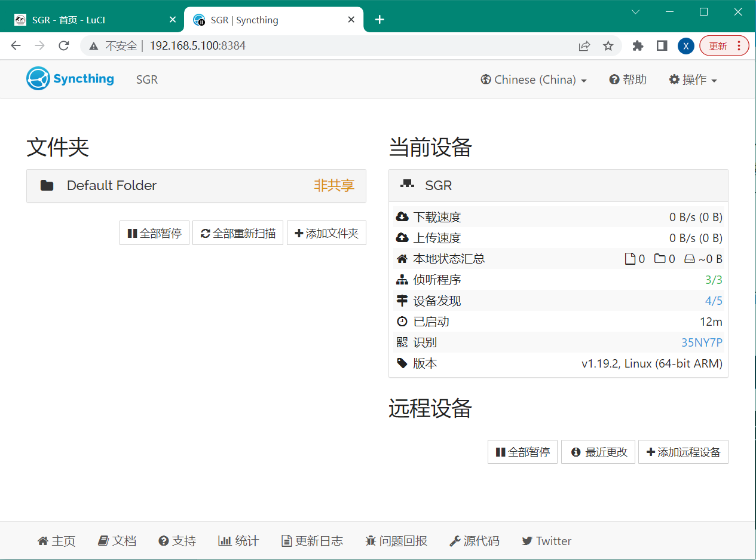
Task: Click the disk size icon showing ~0 B
Action: (690, 259)
